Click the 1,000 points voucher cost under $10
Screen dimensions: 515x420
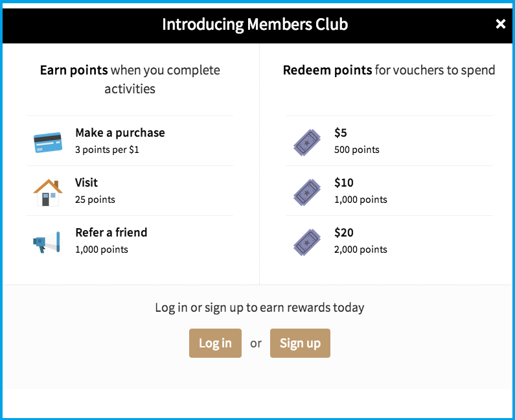(360, 200)
